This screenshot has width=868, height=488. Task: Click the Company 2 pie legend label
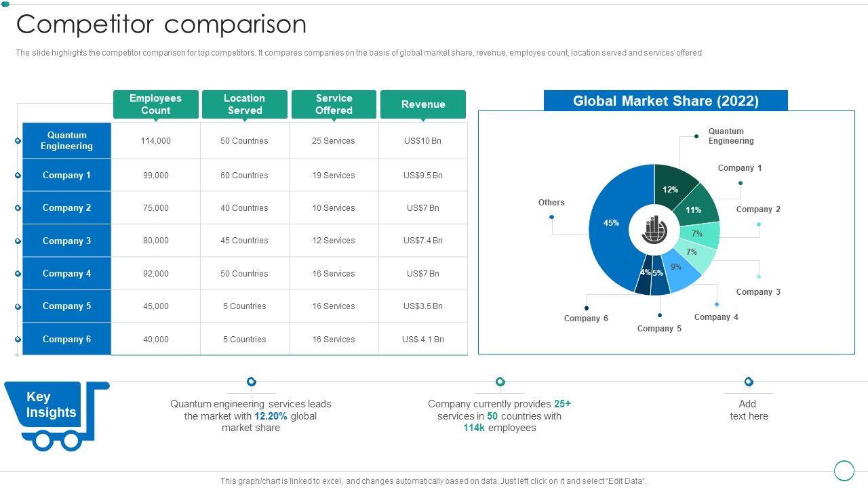coord(758,209)
